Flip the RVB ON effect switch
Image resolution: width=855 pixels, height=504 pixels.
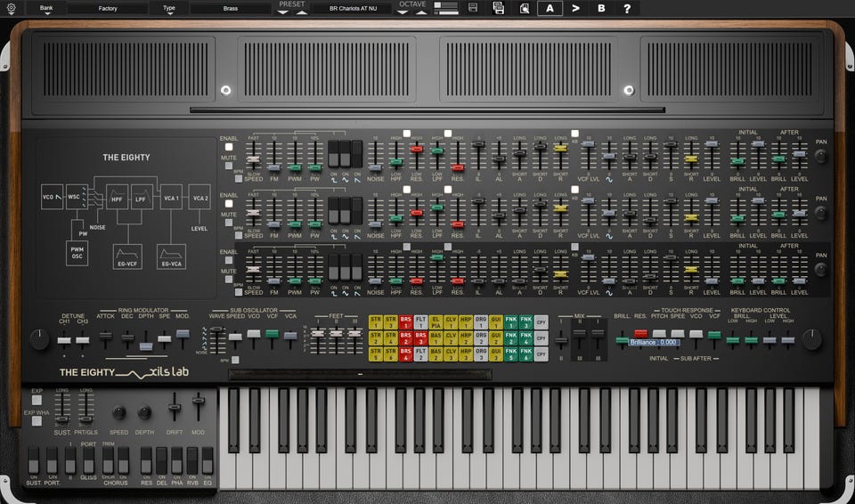[x=192, y=460]
